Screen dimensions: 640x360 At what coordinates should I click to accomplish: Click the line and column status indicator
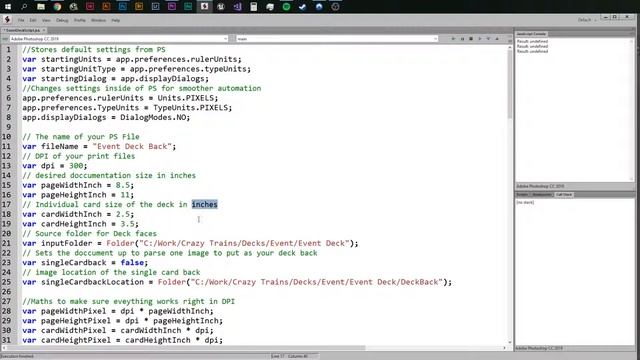tap(289, 356)
